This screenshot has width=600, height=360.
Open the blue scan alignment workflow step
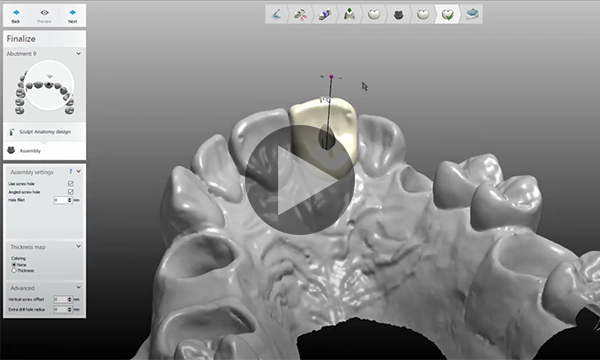[324, 15]
